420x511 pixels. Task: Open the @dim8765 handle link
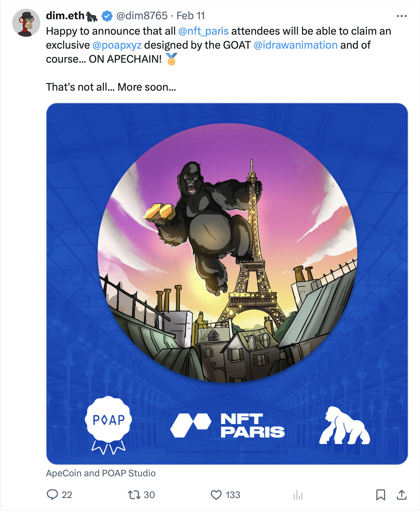pyautogui.click(x=142, y=16)
